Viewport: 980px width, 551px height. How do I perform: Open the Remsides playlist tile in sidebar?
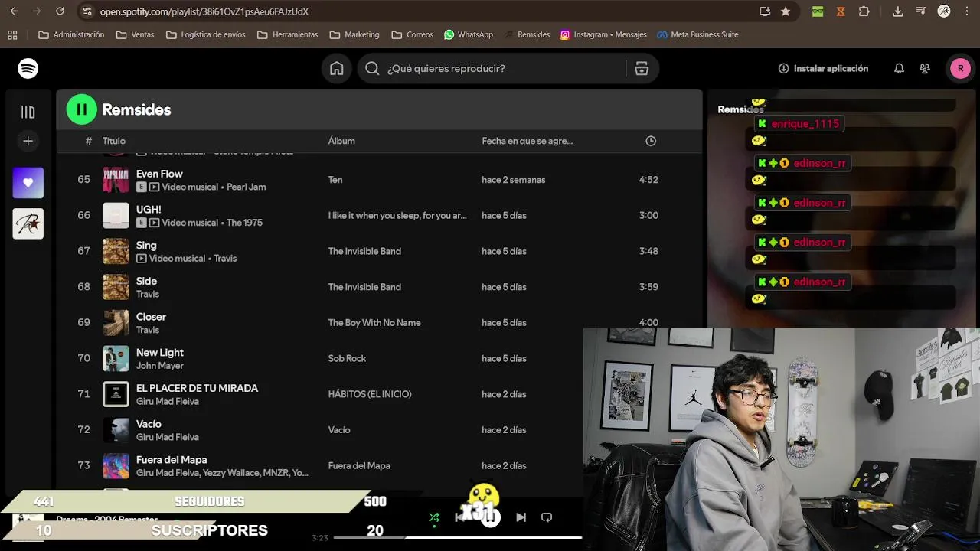point(28,223)
